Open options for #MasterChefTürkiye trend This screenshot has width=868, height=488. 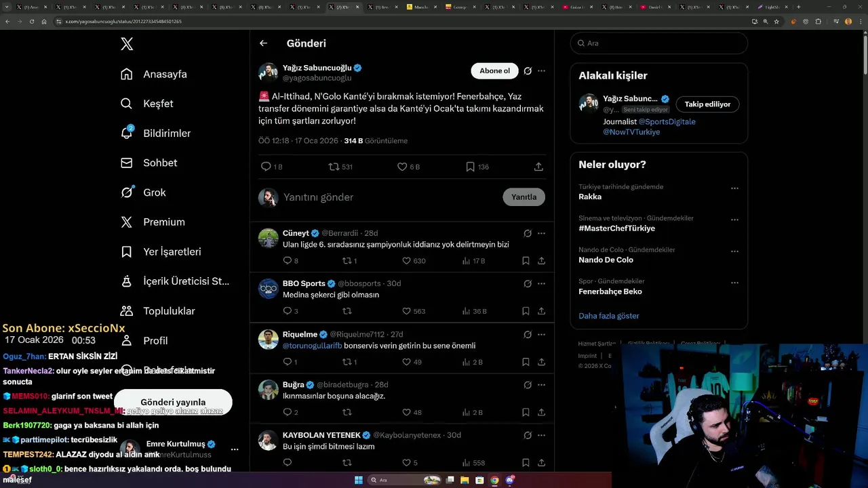coord(734,220)
